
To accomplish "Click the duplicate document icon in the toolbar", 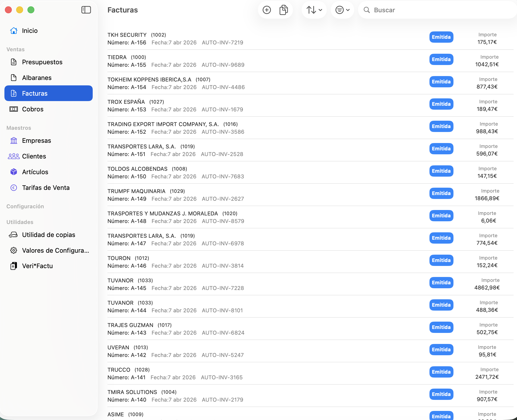I will click(284, 10).
